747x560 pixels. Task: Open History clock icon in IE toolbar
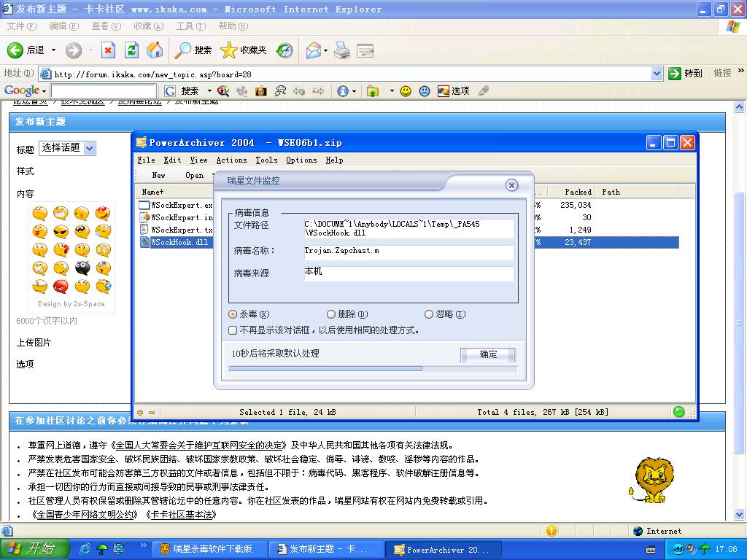(285, 50)
